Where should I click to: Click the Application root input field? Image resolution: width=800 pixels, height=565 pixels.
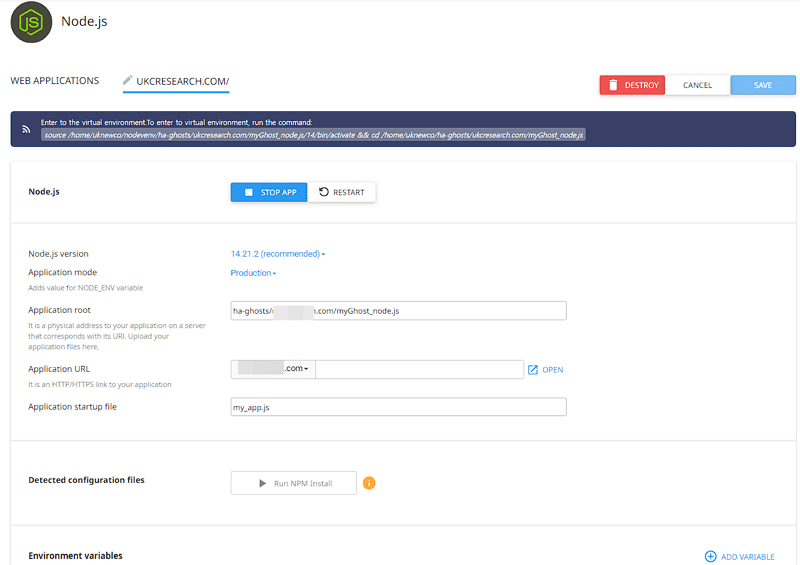click(398, 311)
